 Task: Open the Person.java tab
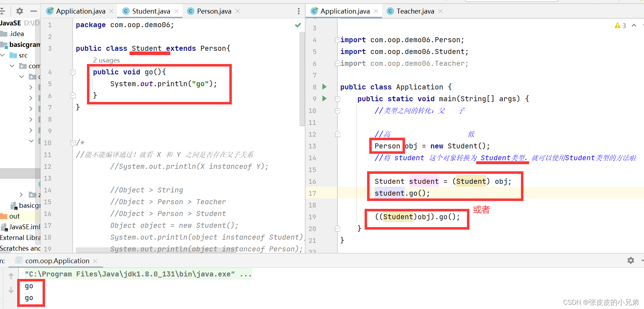click(x=214, y=11)
